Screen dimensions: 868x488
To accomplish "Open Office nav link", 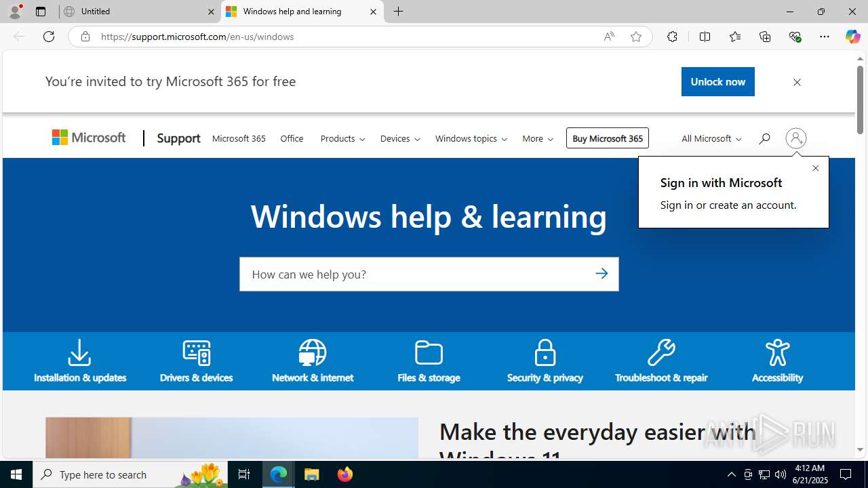I will [x=292, y=138].
